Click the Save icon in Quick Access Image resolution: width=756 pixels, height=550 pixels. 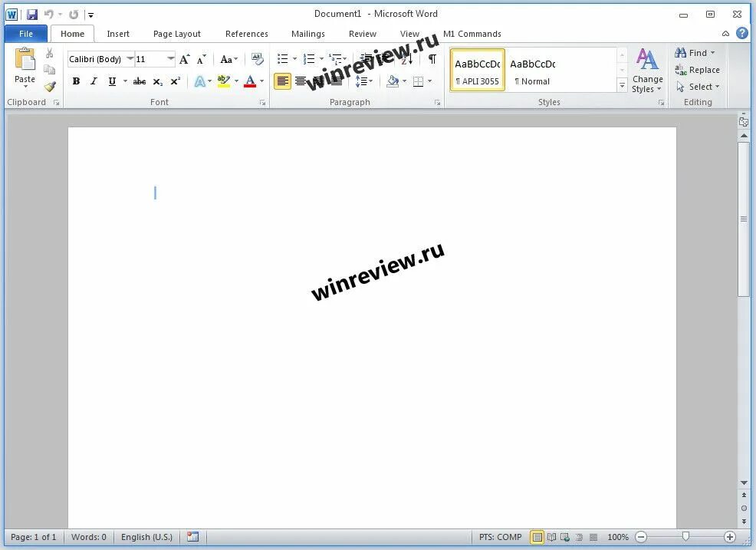coord(32,15)
